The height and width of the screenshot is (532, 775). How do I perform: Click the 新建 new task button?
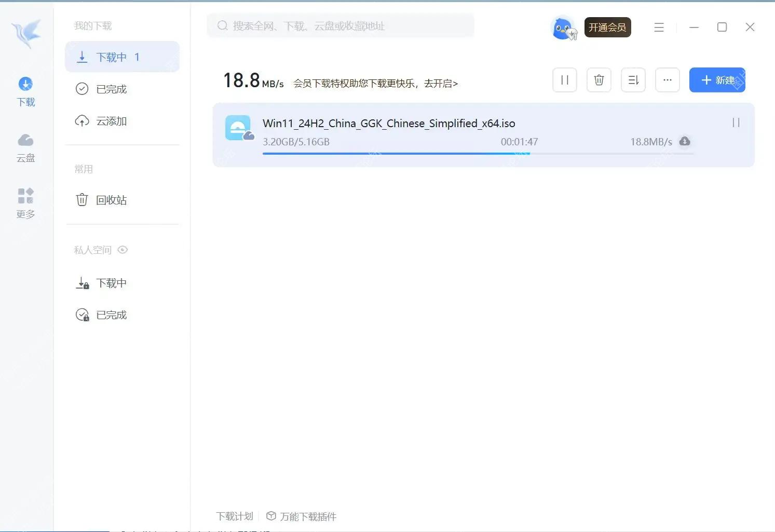click(x=717, y=80)
